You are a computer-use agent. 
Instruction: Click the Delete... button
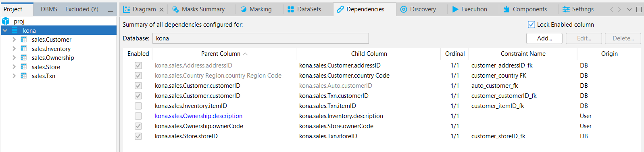(x=623, y=38)
